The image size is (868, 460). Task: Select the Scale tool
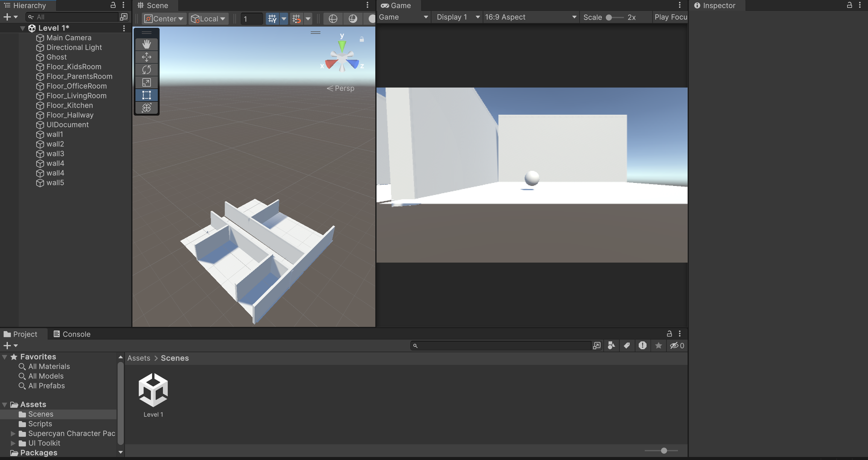click(x=146, y=82)
